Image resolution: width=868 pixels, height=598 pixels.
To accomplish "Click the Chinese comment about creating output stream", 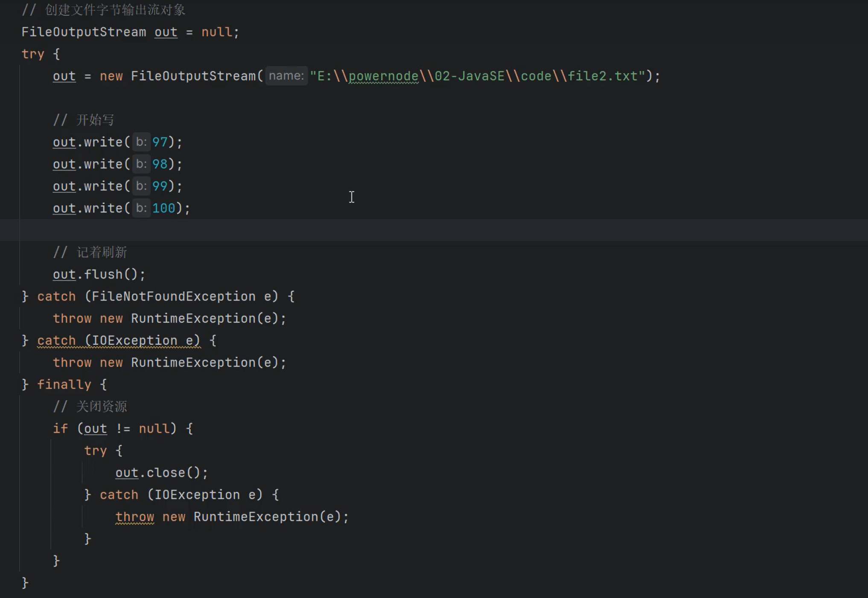I will (103, 10).
